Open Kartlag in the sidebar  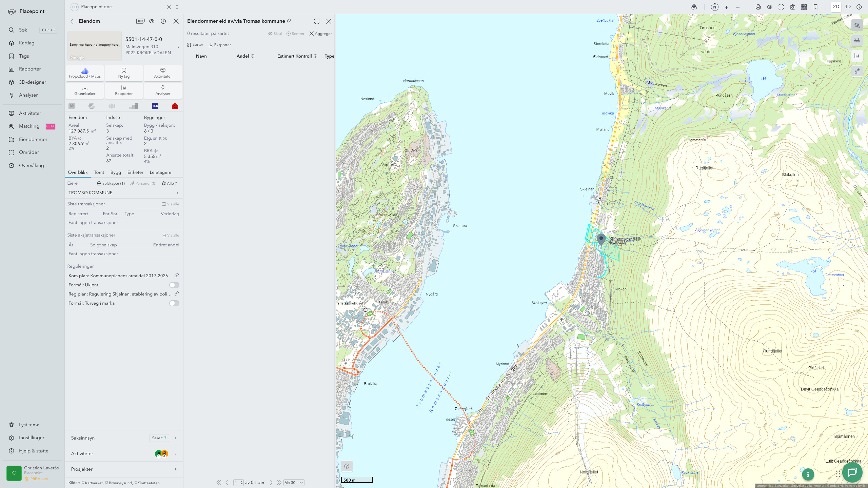26,43
